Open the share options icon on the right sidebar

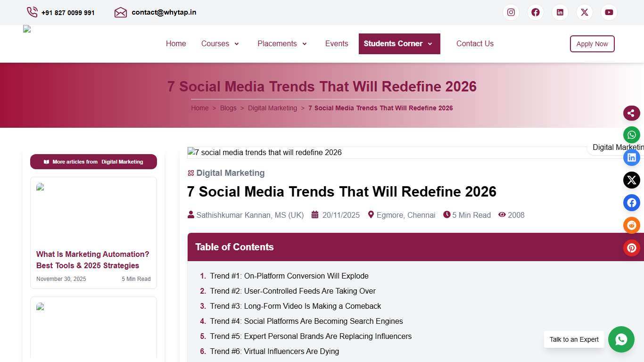point(631,113)
